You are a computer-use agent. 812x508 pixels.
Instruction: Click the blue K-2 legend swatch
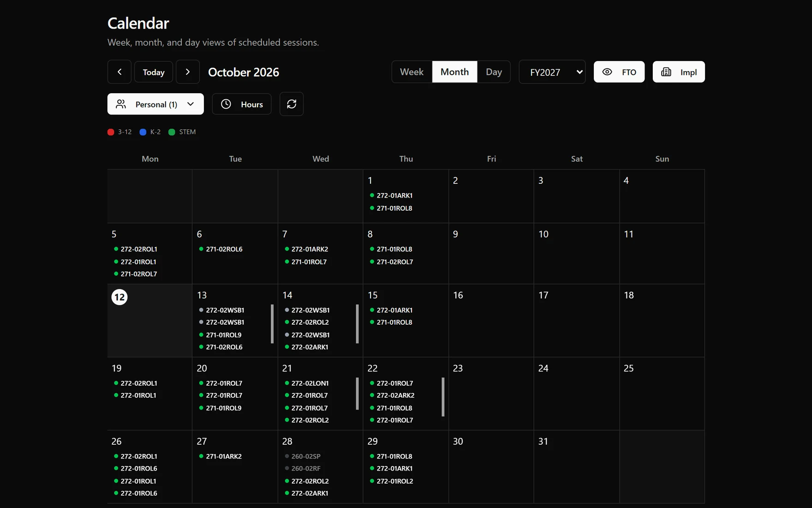[143, 132]
